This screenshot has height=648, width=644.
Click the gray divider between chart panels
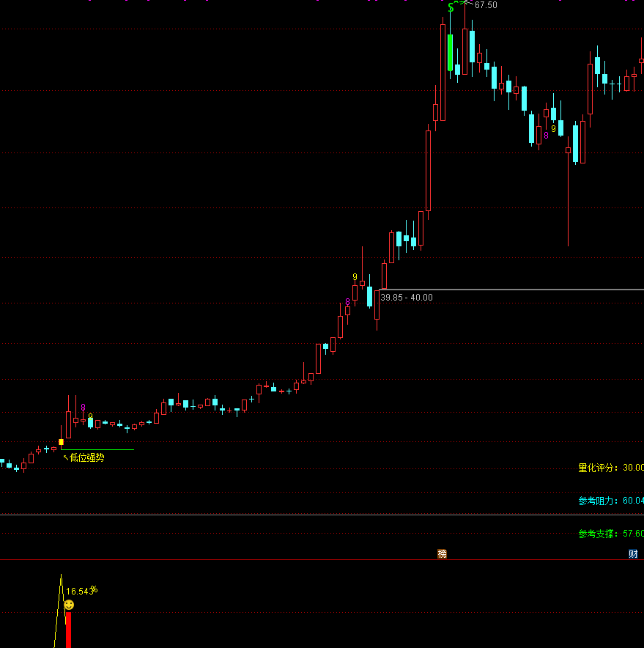pyautogui.click(x=322, y=515)
